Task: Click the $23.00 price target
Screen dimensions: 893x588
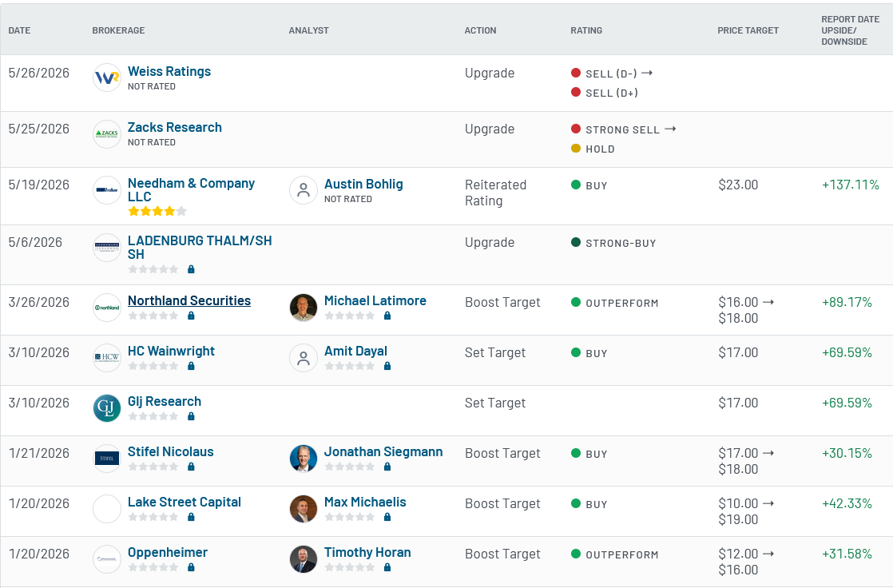Action: (738, 185)
